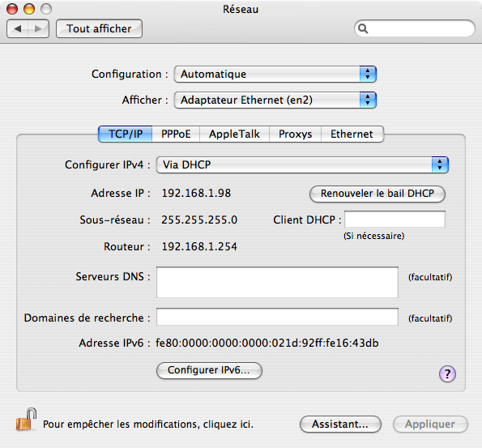Click the magnifying glass search icon

click(363, 28)
